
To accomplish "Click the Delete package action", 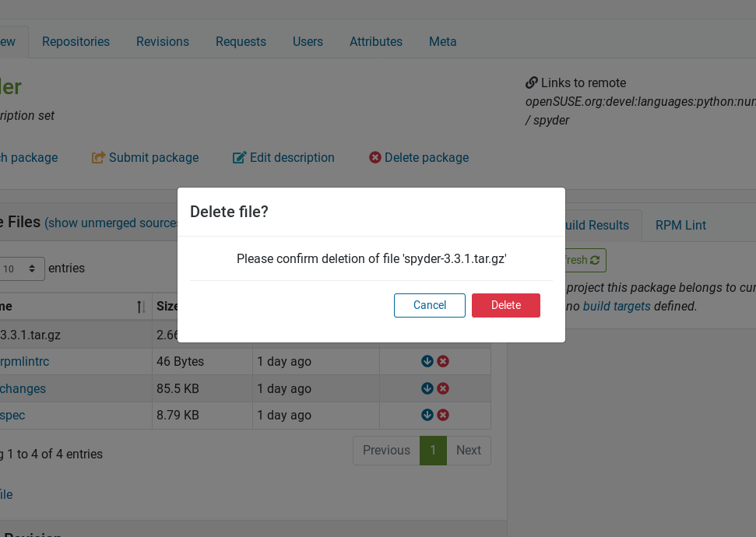I will [418, 157].
